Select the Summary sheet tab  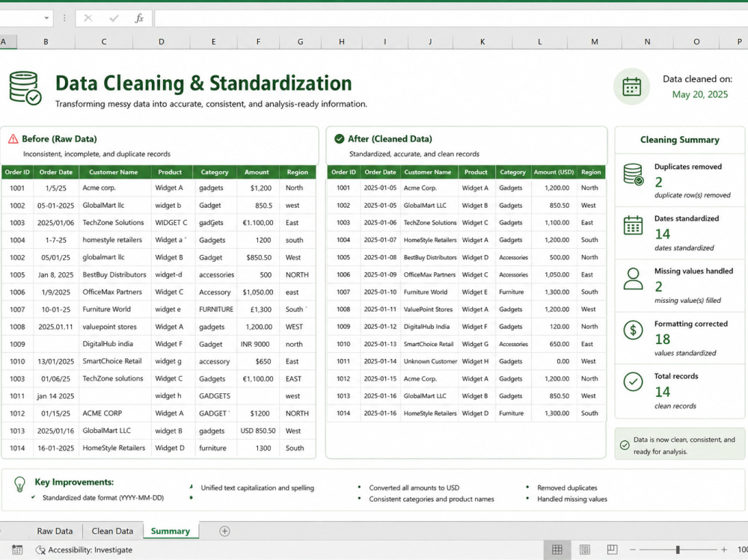coord(171,531)
